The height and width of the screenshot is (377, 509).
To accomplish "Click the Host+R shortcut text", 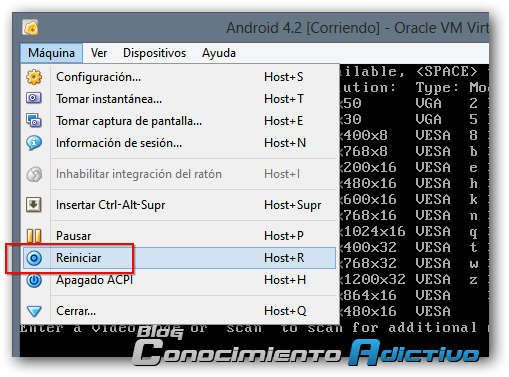I will click(284, 258).
